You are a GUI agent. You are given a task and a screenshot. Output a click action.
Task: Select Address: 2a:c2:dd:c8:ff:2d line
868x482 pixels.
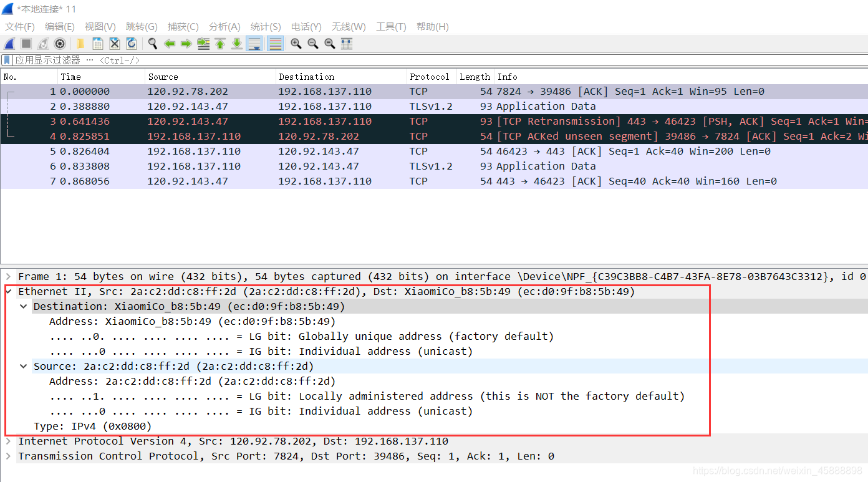click(x=193, y=381)
